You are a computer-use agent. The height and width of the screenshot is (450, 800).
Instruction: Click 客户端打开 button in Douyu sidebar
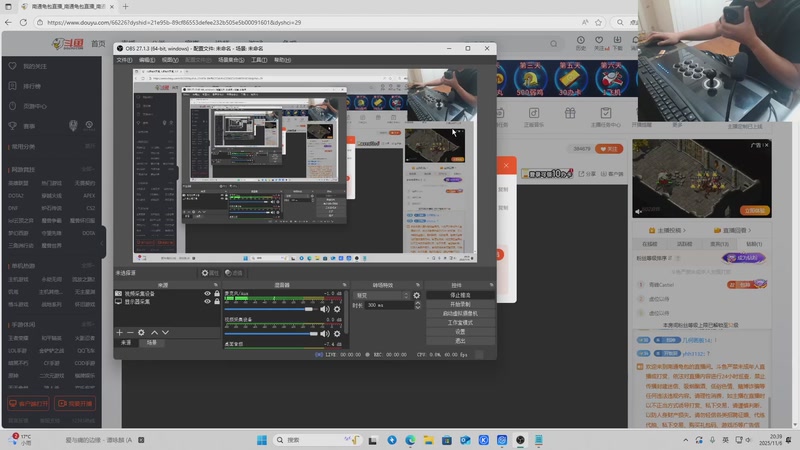point(28,404)
